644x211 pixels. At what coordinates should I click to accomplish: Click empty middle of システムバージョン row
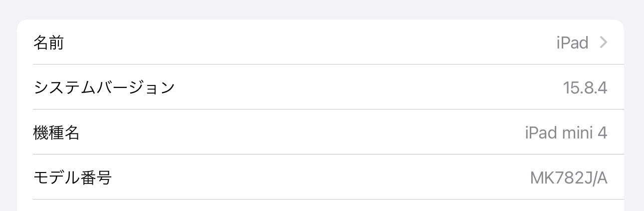[x=349, y=88]
